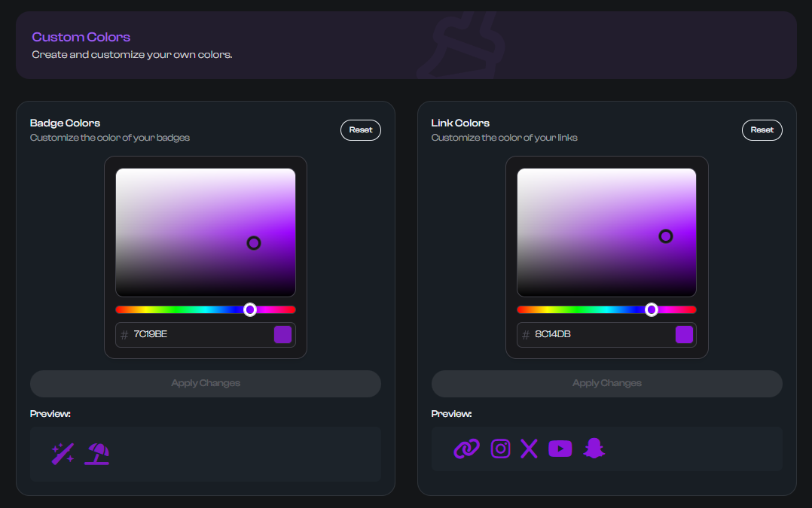Image resolution: width=812 pixels, height=508 pixels.
Task: Click the purple swatch beside 8C14DB
Action: (x=684, y=335)
